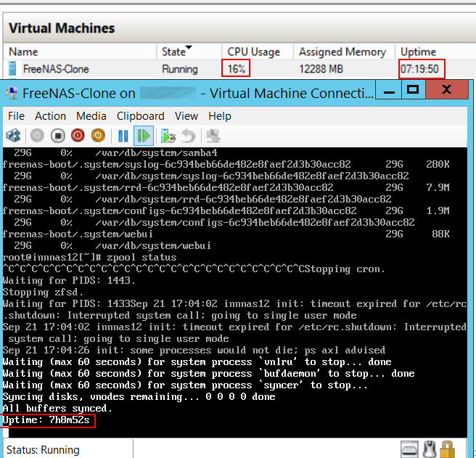Save VM state with orange icon
The height and width of the screenshot is (458, 476).
(98, 136)
